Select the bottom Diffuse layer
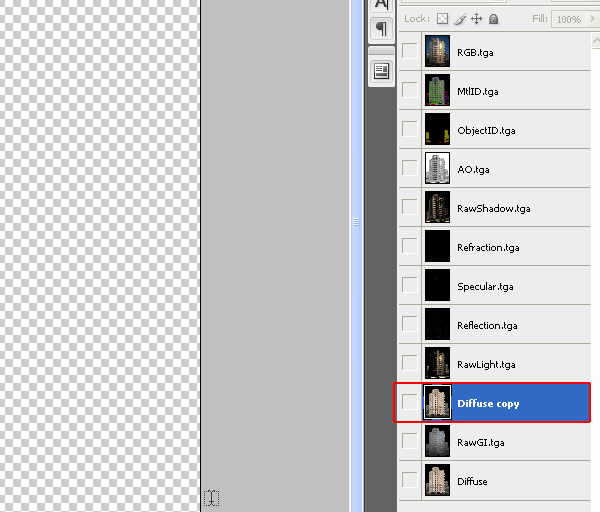The image size is (600, 512). pyautogui.click(x=472, y=481)
